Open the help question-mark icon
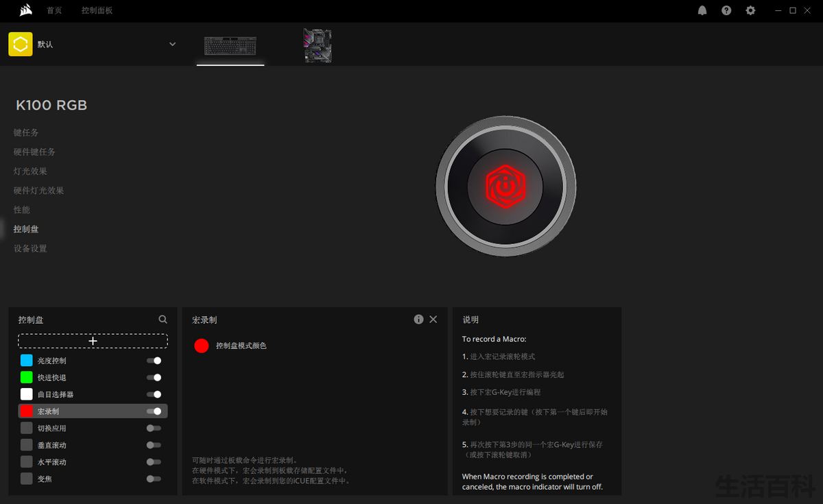Image resolution: width=823 pixels, height=504 pixels. pos(726,10)
